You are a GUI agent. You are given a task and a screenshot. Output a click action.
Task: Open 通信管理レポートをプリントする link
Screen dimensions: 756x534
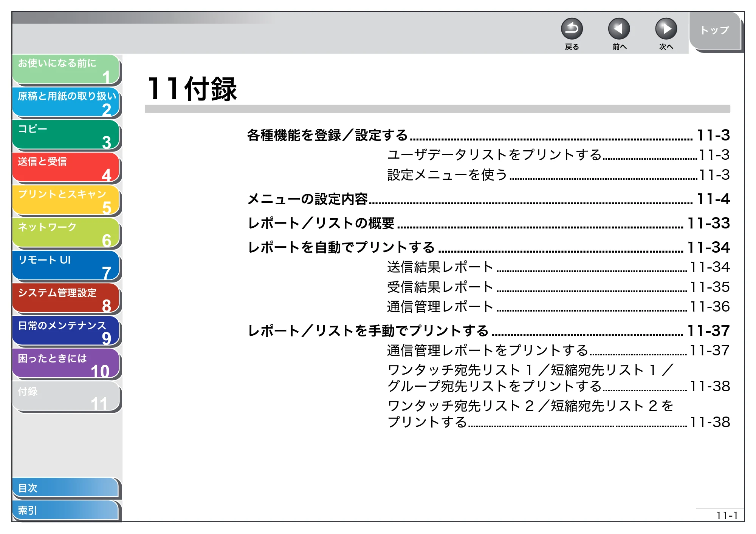558,350
